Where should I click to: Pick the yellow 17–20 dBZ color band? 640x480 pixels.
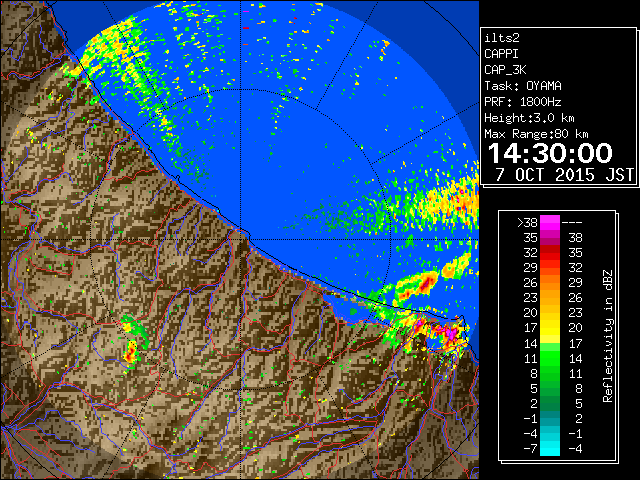coord(550,328)
